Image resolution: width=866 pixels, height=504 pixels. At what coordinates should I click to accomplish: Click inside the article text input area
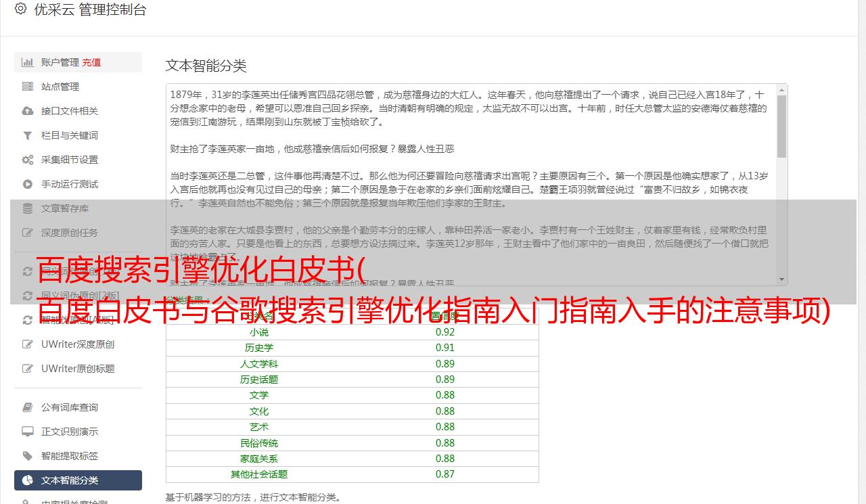point(470,185)
